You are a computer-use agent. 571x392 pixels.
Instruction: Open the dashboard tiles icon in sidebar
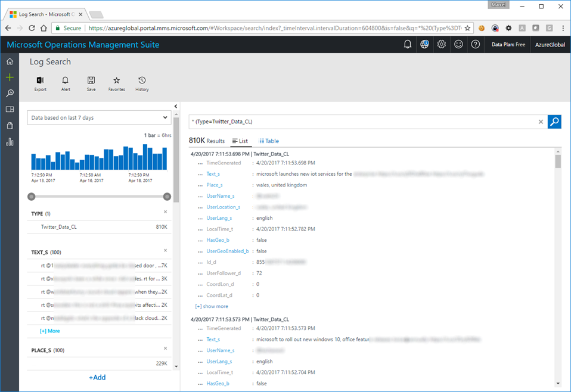pyautogui.click(x=10, y=109)
